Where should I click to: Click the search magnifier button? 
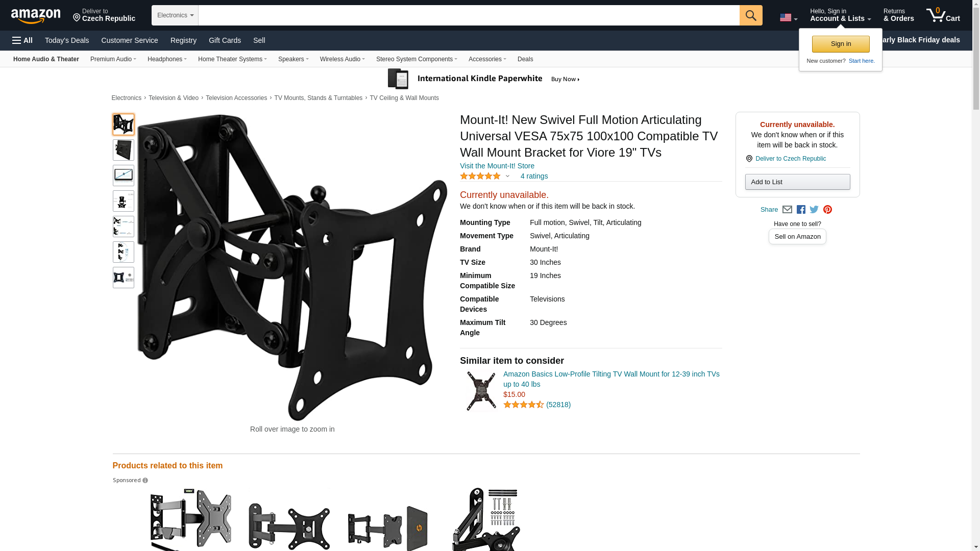(x=750, y=15)
